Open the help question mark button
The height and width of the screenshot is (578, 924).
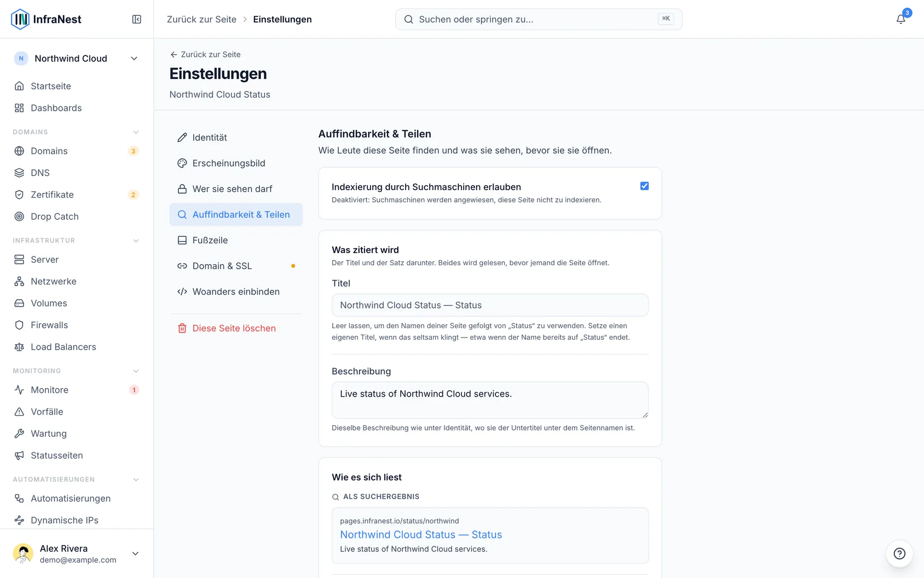[899, 553]
